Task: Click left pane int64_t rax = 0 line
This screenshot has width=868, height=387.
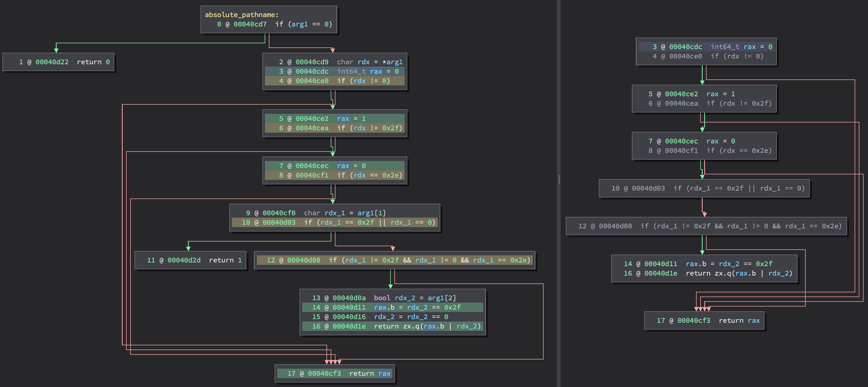Action: click(334, 71)
